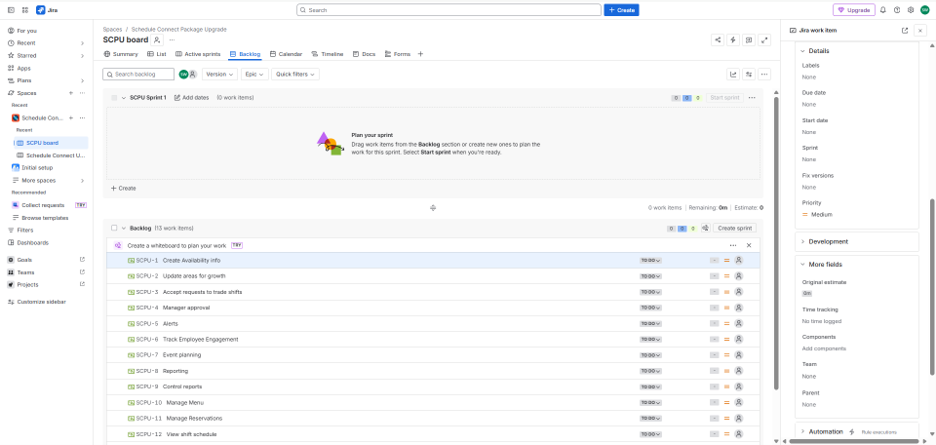The width and height of the screenshot is (936, 445).
Task: Open the Timeline tab
Action: 327,54
